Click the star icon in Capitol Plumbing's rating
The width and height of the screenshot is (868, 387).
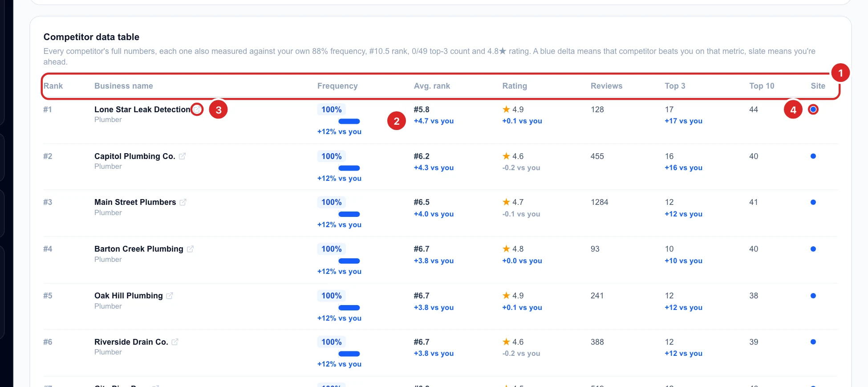click(x=506, y=156)
